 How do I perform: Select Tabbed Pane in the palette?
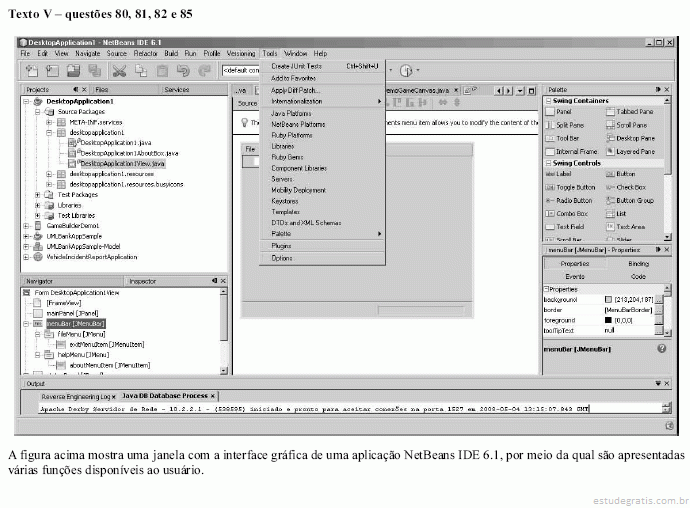630,112
